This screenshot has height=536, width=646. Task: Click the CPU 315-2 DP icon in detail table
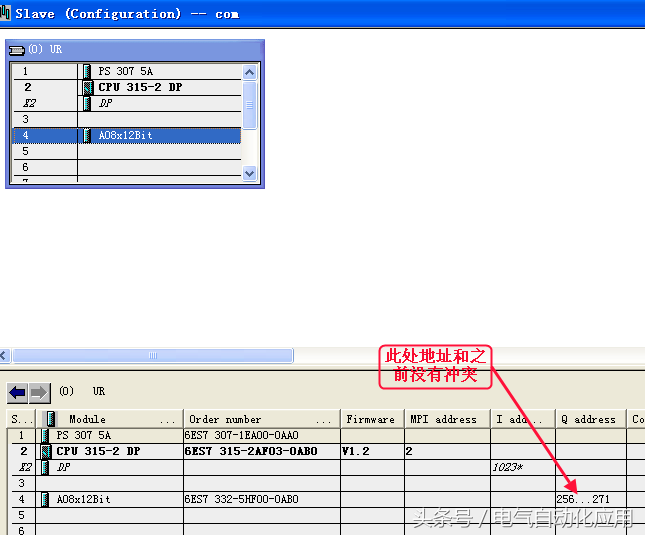point(46,451)
